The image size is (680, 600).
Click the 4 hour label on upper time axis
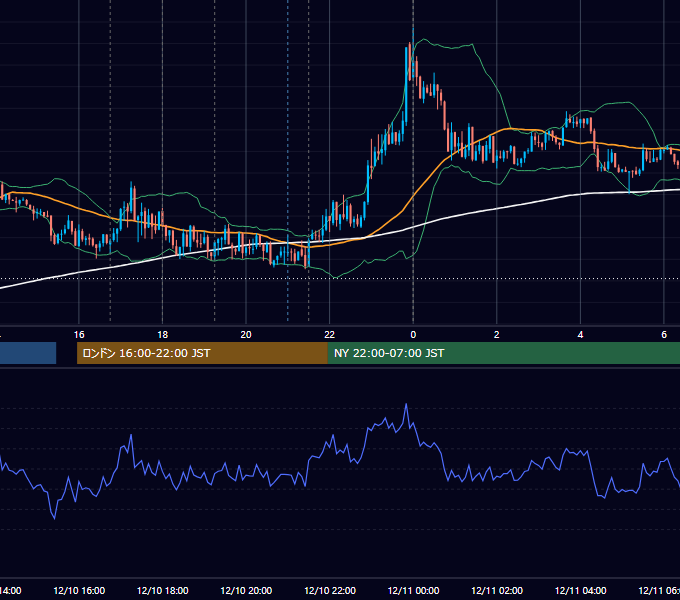[x=580, y=335]
